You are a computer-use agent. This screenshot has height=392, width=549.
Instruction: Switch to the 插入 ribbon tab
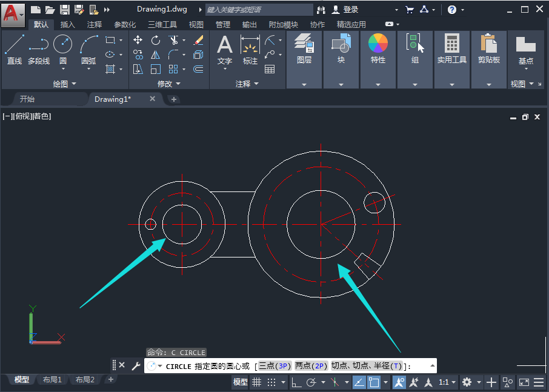[68, 24]
